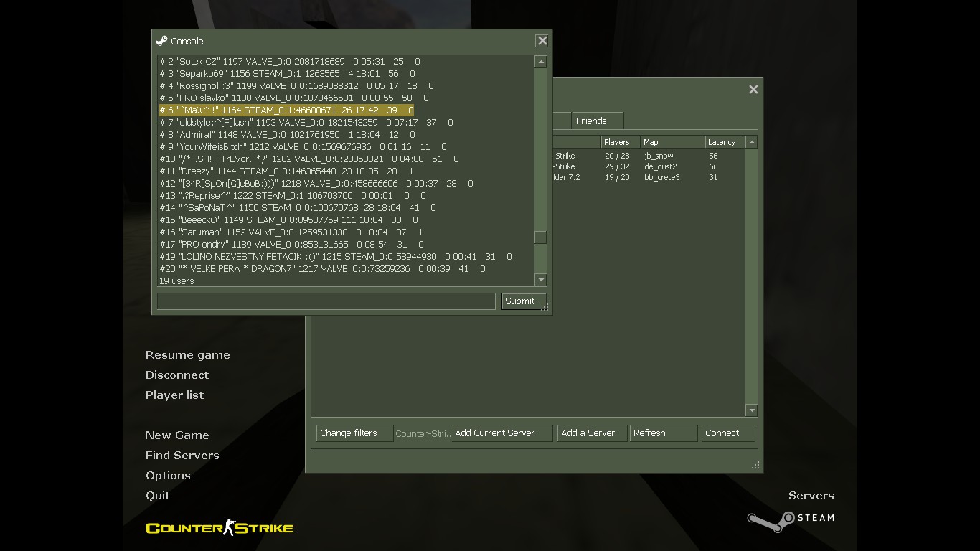Click the Console scrollbar down arrow
Screen dimensions: 980x551
pos(541,280)
